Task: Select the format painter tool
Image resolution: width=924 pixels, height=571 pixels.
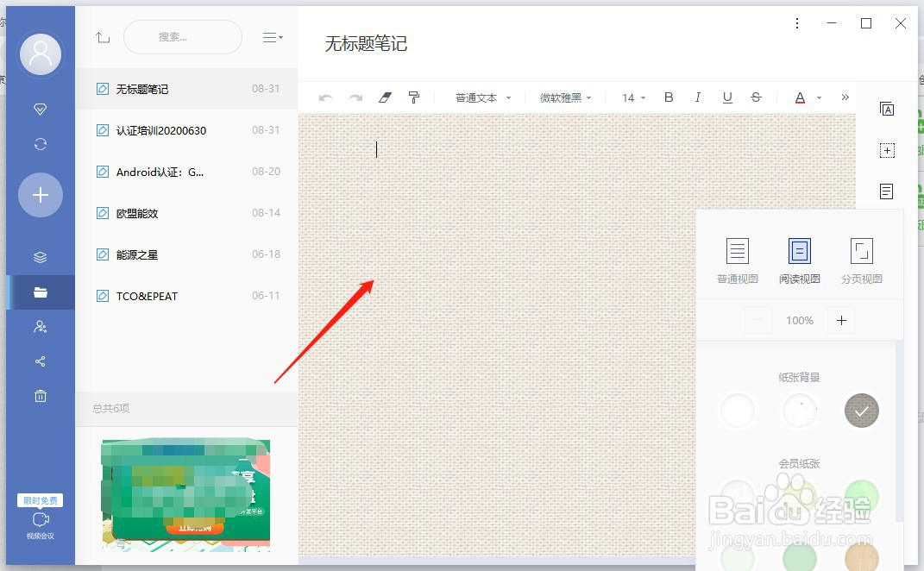Action: click(414, 97)
